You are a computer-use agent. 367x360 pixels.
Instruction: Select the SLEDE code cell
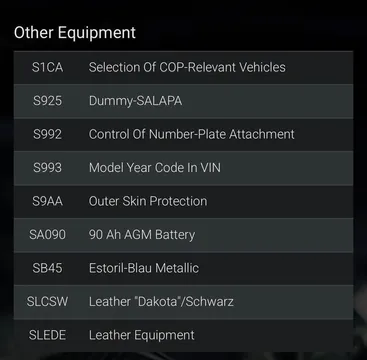47,335
